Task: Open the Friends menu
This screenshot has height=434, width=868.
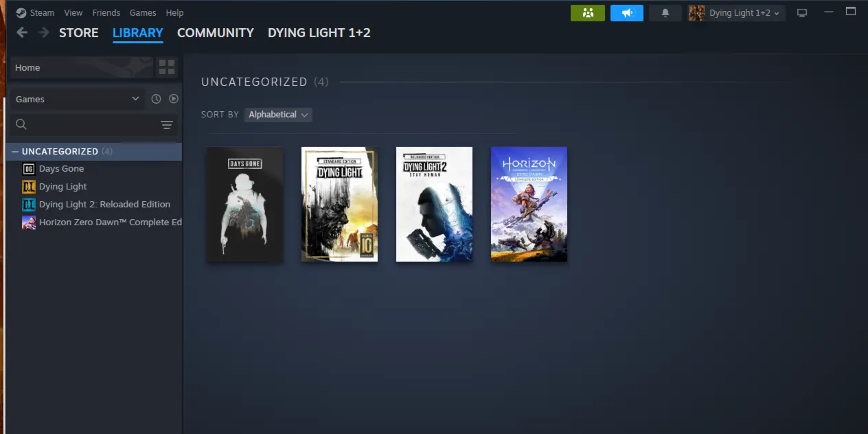Action: 106,12
